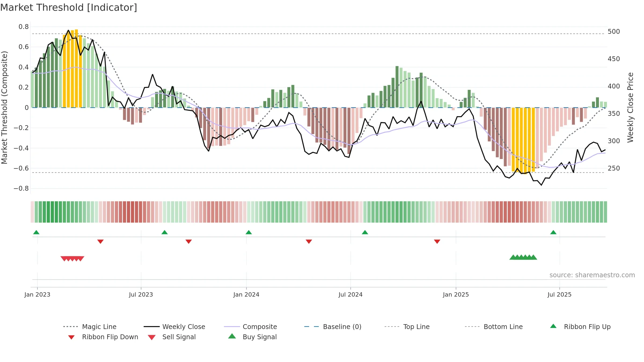Click the tallest green bar in late 2024
The width and height of the screenshot is (644, 362).
[397, 87]
